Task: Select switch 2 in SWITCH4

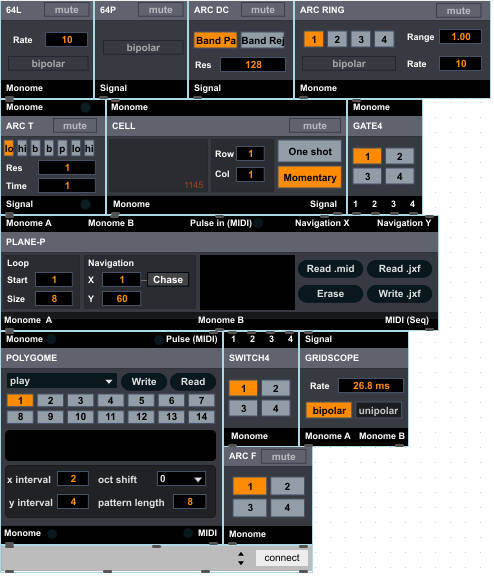Action: tap(275, 388)
